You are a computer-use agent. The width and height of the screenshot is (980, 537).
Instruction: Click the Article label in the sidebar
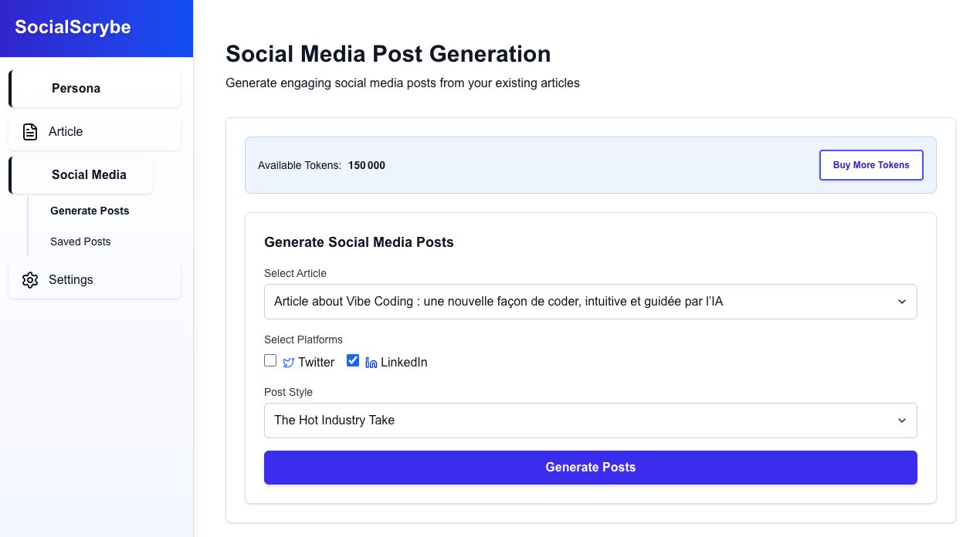(66, 132)
